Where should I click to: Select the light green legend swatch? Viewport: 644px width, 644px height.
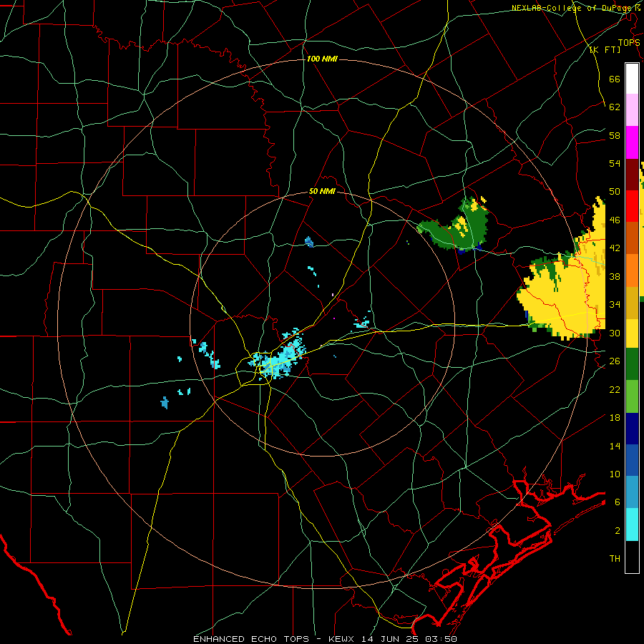[632, 396]
